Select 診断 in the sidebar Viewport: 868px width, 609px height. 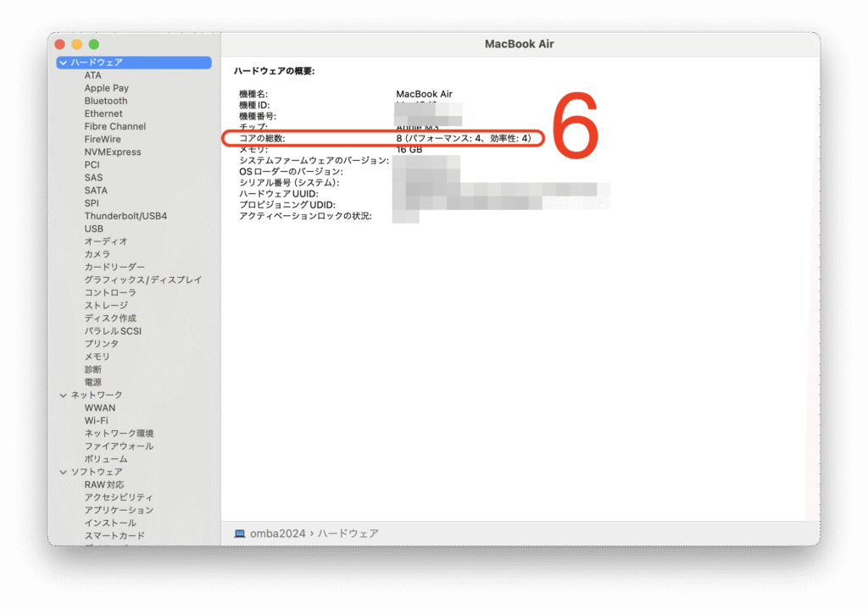93,369
